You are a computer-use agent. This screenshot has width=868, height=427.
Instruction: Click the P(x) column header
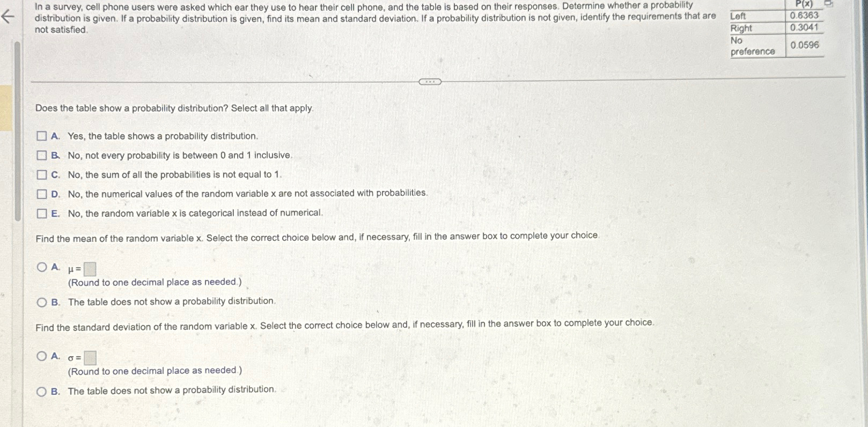[x=803, y=4]
